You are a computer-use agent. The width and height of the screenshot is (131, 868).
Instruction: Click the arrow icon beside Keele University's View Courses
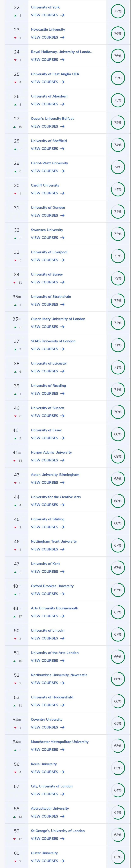[x=62, y=772]
